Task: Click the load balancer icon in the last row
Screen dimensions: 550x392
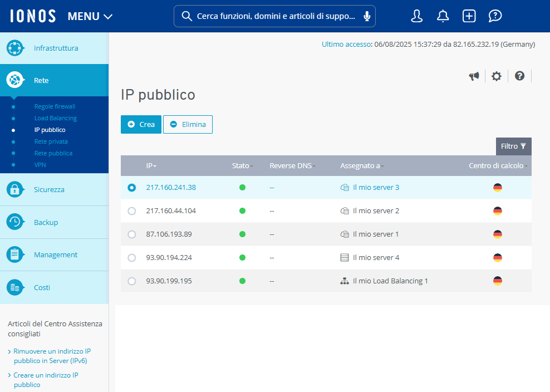Action: [345, 281]
